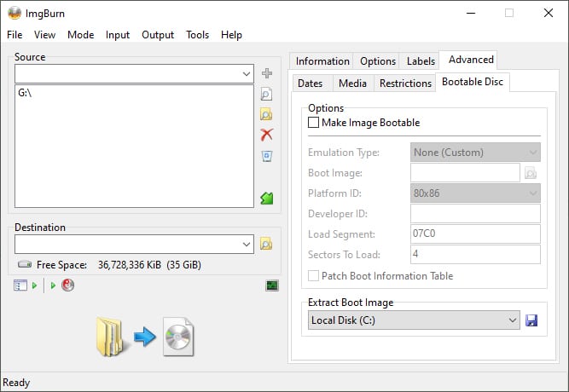Switch to the Options tab

(x=378, y=61)
